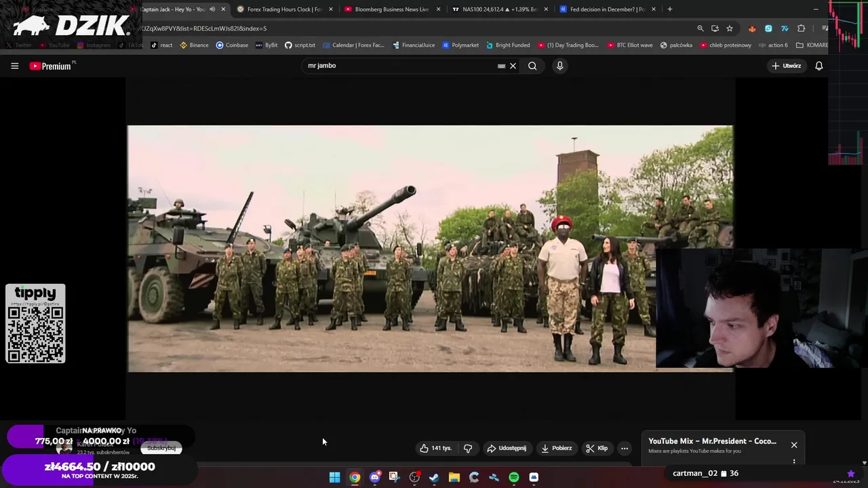The width and height of the screenshot is (868, 488).
Task: Open the YouTube hamburger guide menu
Action: tap(14, 66)
